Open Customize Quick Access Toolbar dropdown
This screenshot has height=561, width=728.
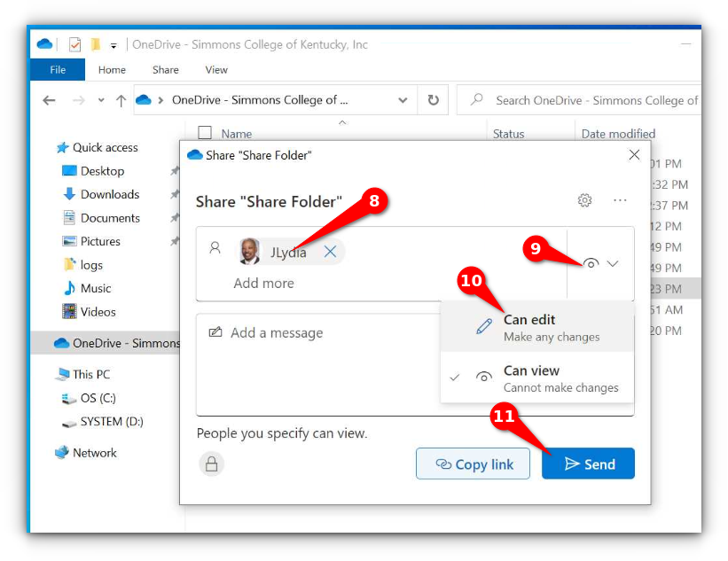coord(114,45)
